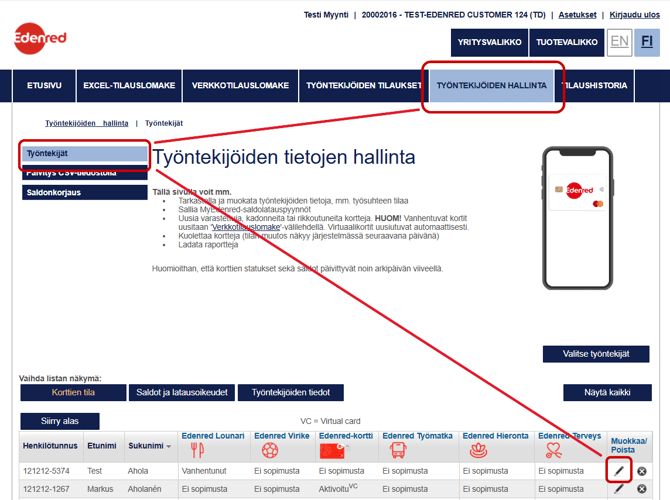This screenshot has height=500, width=670.
Task: Open the Verkkotilauslomake link in the text
Action: [x=246, y=227]
